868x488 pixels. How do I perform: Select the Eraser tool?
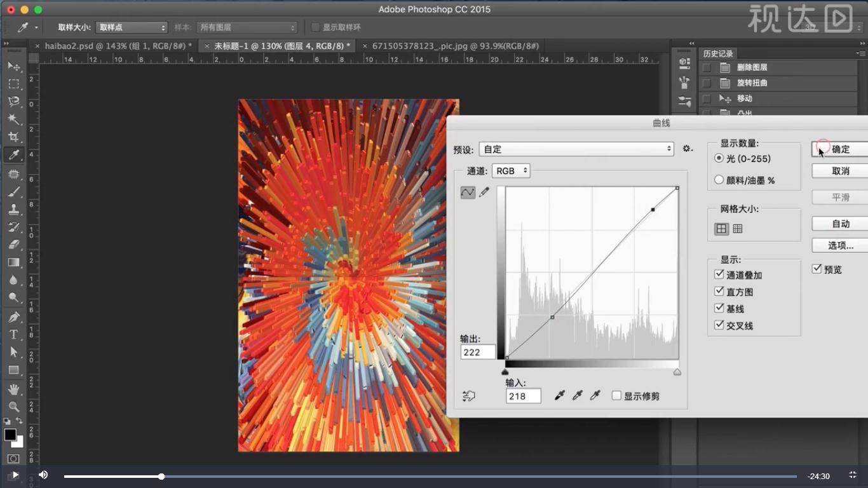13,245
